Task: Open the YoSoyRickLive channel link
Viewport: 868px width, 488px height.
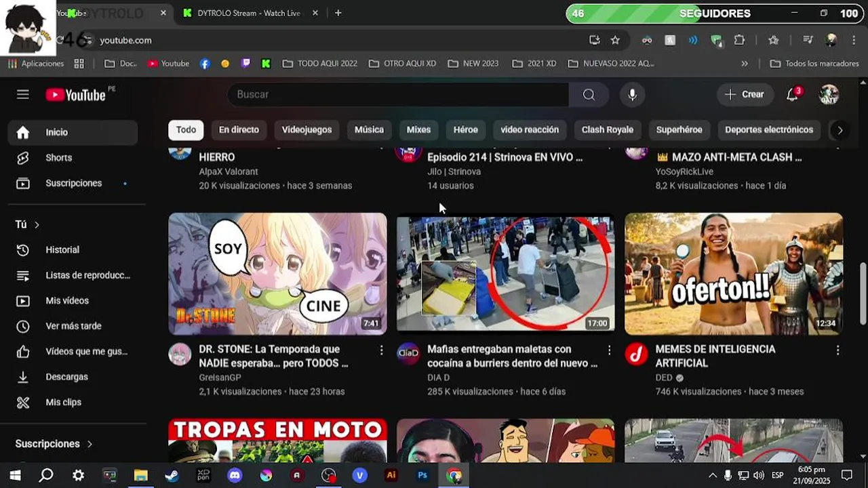Action: pos(684,171)
